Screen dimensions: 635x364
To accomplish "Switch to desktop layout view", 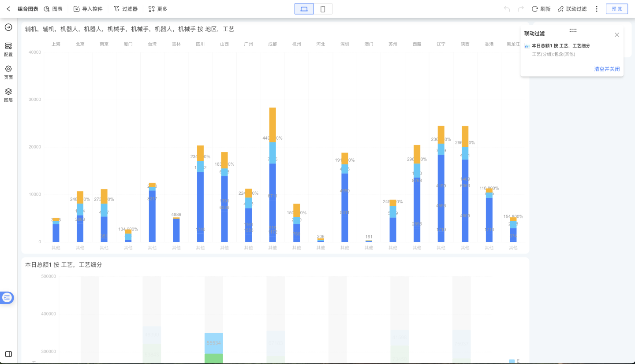I will 304,9.
